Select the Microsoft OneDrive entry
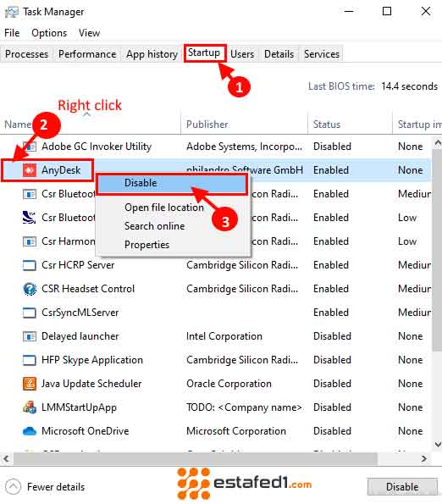The height and width of the screenshot is (504, 442). [x=86, y=431]
